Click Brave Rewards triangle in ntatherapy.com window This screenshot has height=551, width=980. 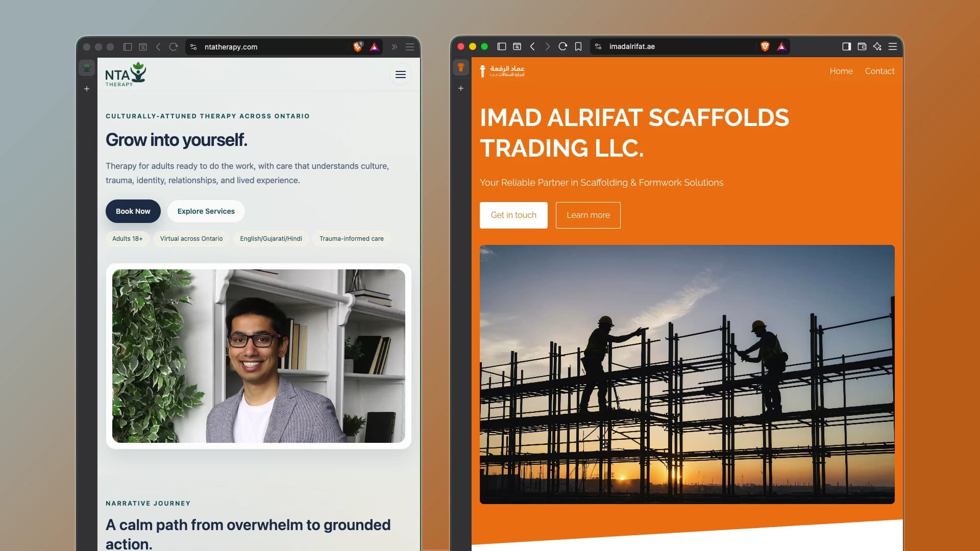click(375, 47)
